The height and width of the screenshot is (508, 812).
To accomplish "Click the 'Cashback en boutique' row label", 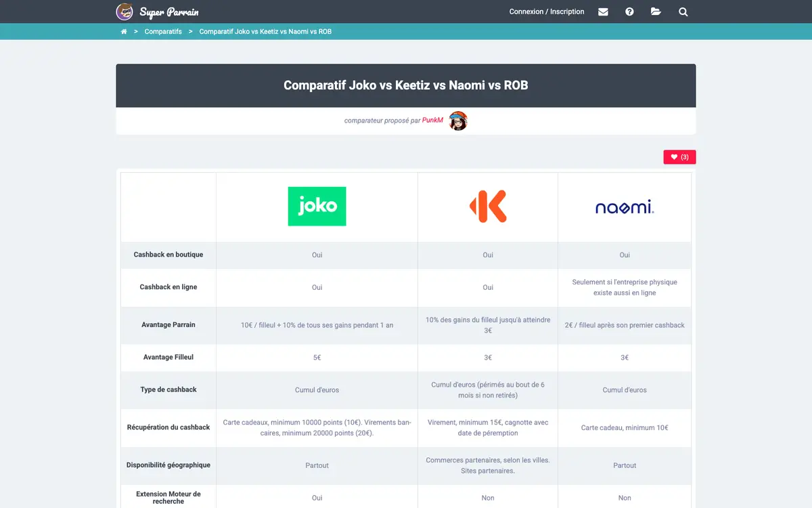I will pyautogui.click(x=168, y=255).
